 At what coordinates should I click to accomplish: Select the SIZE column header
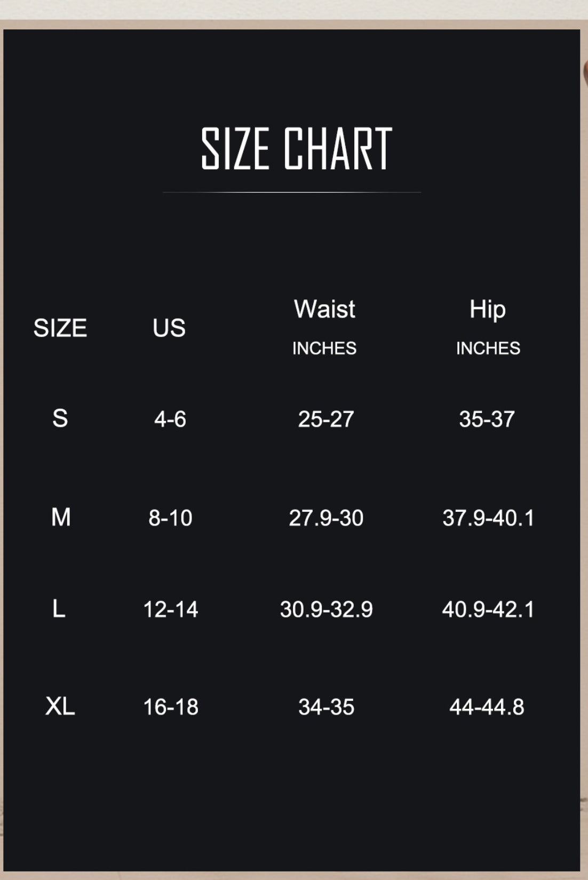(60, 328)
